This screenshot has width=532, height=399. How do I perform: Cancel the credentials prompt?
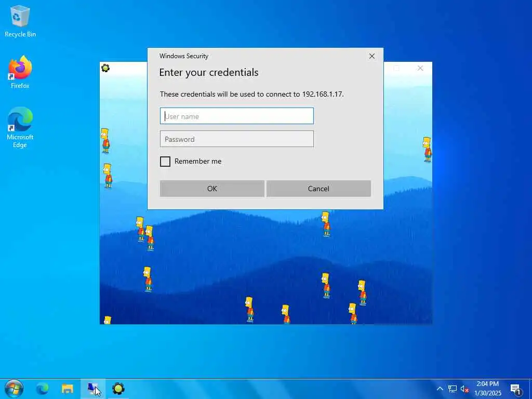[x=318, y=189]
